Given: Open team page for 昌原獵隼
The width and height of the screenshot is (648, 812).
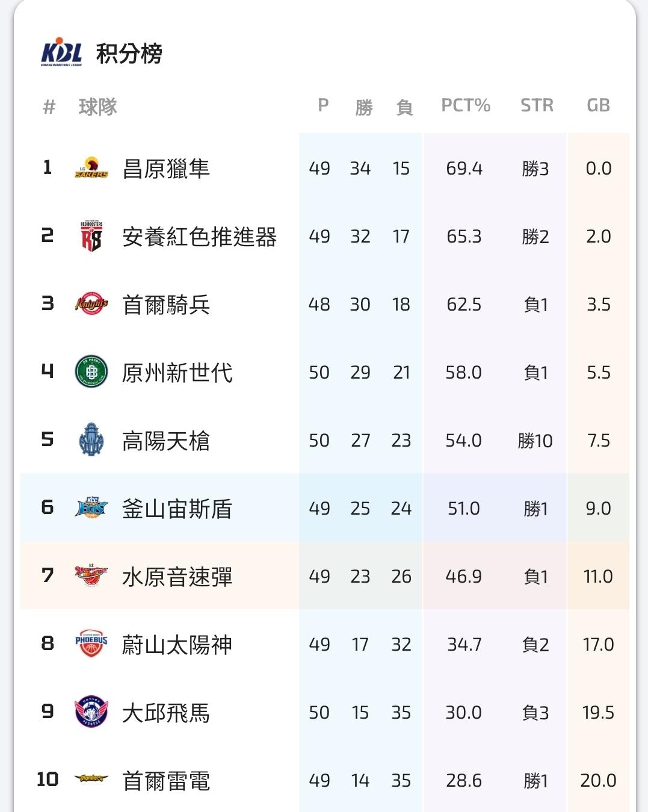Looking at the screenshot, I should tap(166, 169).
